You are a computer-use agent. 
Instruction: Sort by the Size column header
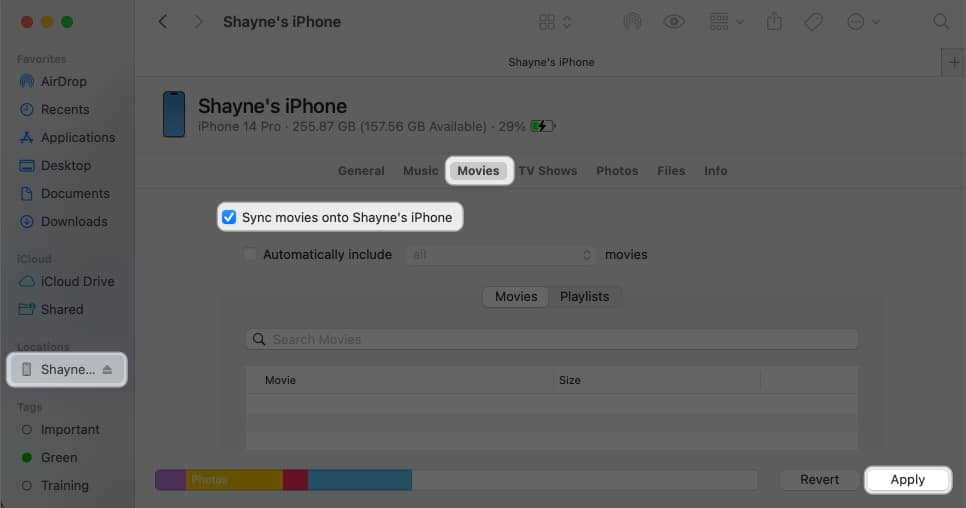[x=657, y=381]
